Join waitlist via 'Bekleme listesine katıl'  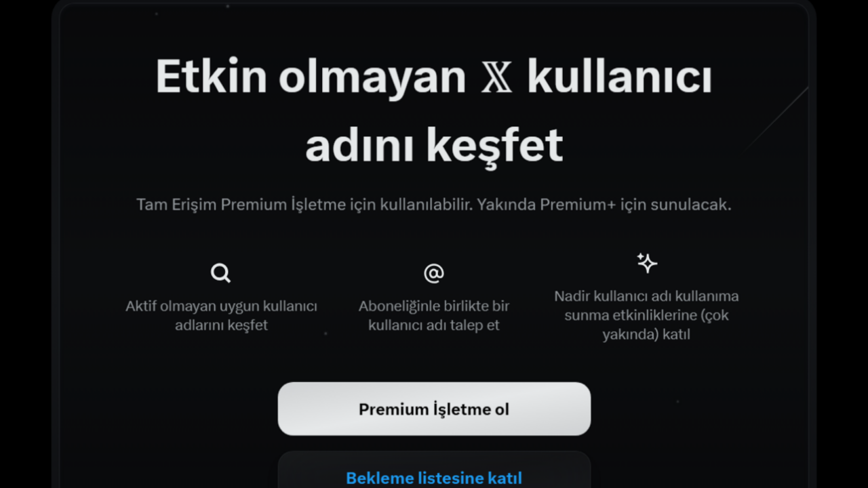point(434,478)
